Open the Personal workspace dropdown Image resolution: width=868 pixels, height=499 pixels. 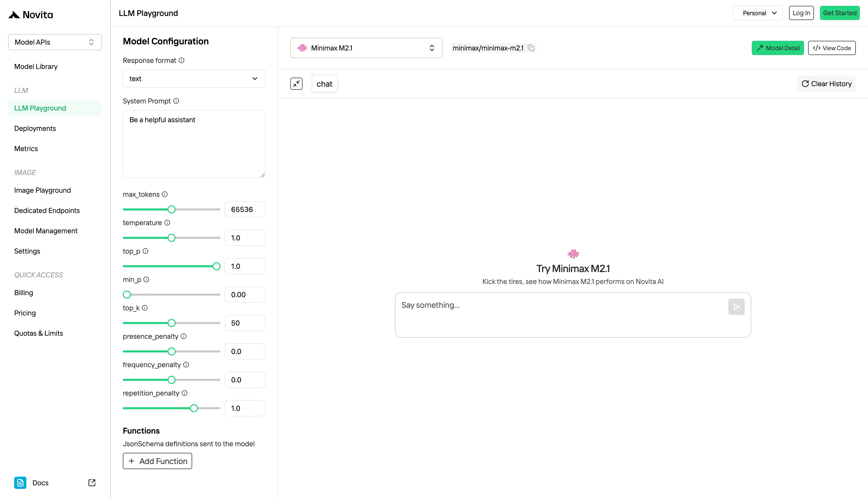[x=758, y=13]
